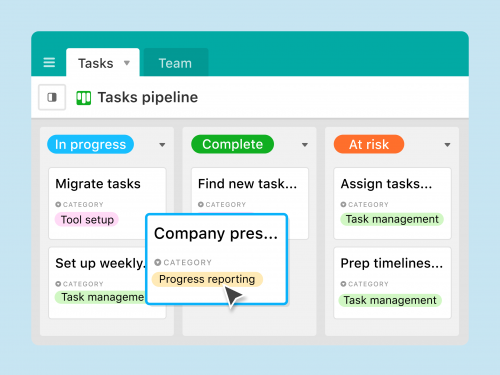Select the yellow Progress reporting tag

tap(207, 279)
